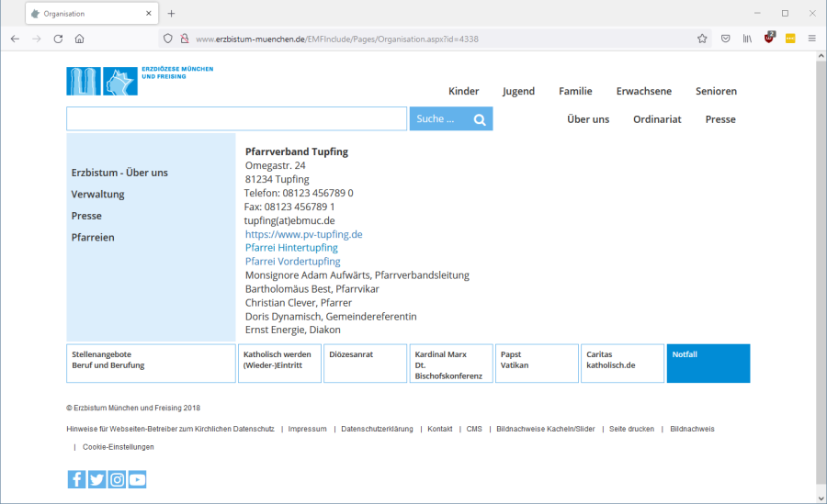
Task: Click the blue Notfall tile
Action: coord(708,363)
